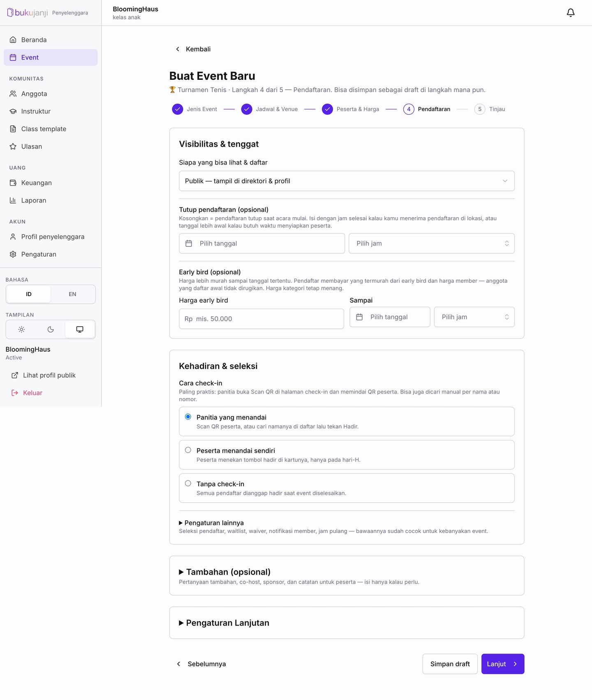Click Lanjut to continue
Screen dimensions: 592x700
click(503, 664)
